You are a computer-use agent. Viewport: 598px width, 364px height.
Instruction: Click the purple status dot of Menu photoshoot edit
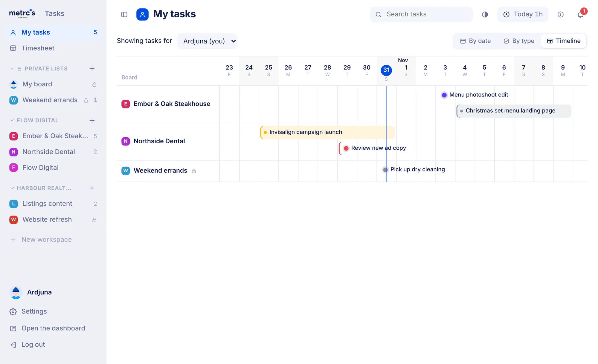coord(444,95)
